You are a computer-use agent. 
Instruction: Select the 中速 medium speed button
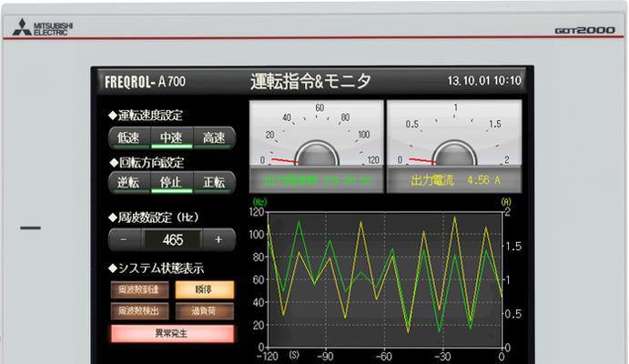point(172,138)
